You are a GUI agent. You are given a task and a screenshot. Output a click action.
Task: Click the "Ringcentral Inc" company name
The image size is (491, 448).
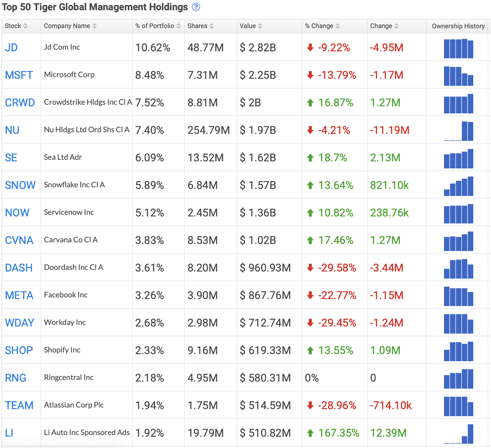tap(69, 377)
